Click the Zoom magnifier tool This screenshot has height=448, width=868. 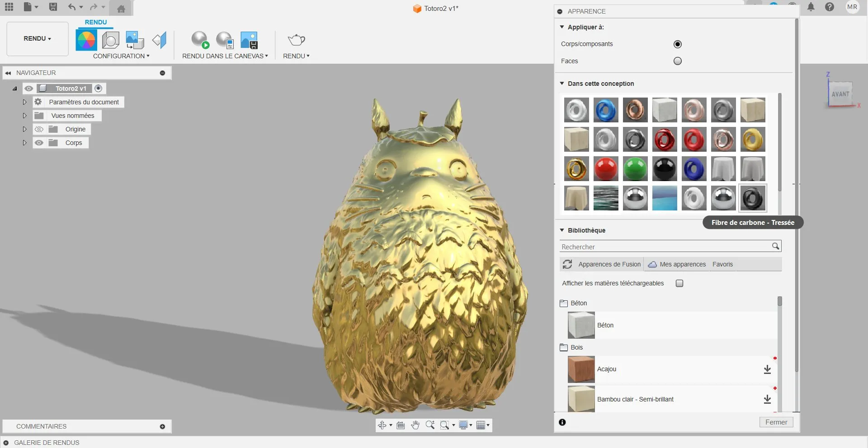[430, 425]
